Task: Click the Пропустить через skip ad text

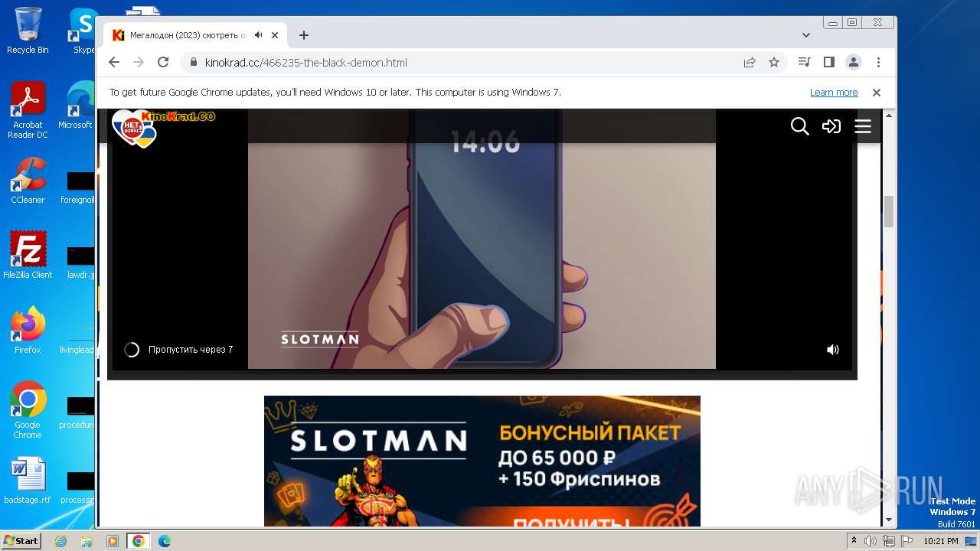Action: pos(191,350)
